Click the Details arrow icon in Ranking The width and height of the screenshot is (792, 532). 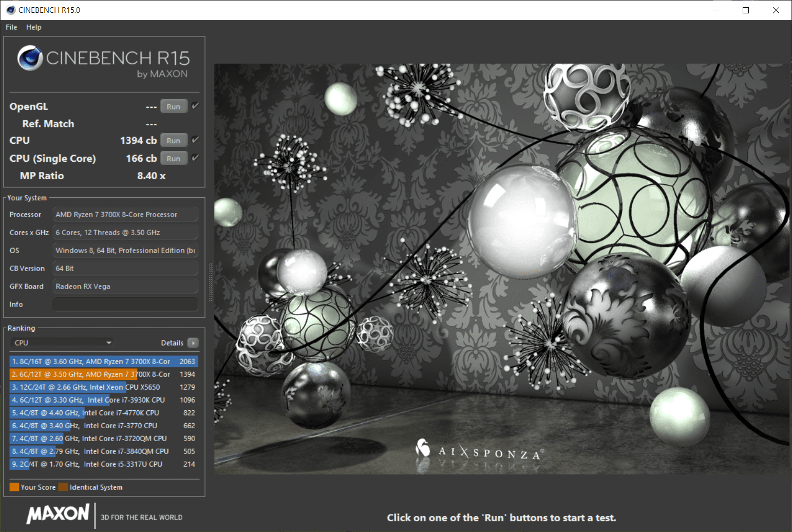point(193,343)
